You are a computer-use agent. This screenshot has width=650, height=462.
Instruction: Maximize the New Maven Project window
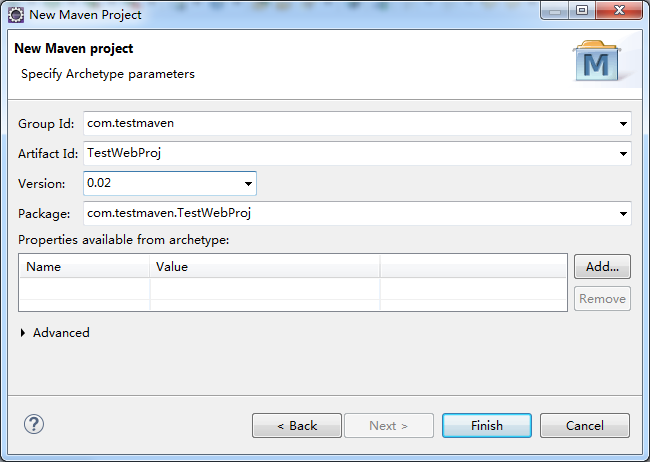point(582,10)
